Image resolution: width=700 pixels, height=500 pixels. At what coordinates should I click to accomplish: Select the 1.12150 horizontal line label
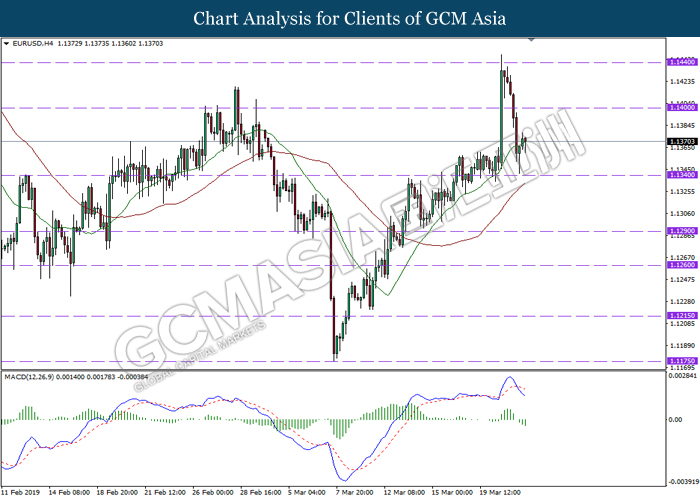tap(682, 316)
